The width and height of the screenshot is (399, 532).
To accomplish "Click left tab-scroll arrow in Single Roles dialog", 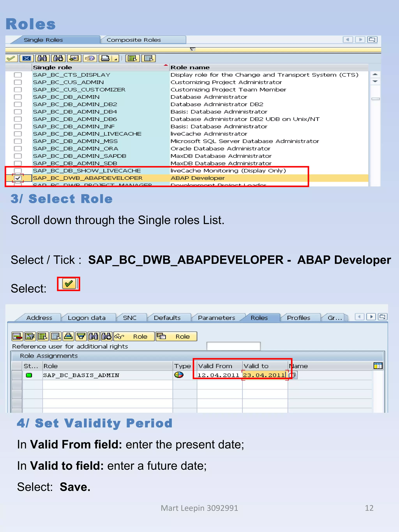I will [348, 39].
